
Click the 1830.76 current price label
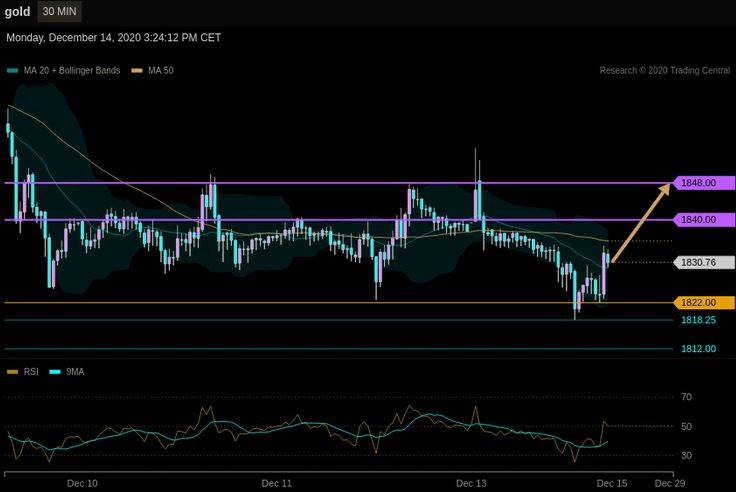pyautogui.click(x=704, y=262)
